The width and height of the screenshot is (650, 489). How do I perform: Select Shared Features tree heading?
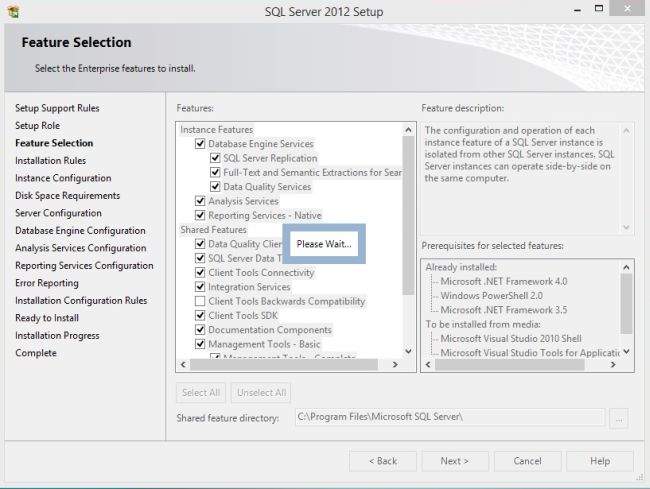pyautogui.click(x=213, y=230)
